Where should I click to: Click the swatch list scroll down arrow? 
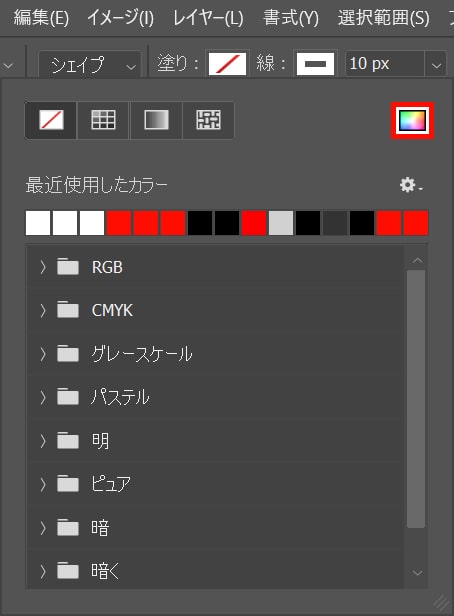[x=417, y=573]
